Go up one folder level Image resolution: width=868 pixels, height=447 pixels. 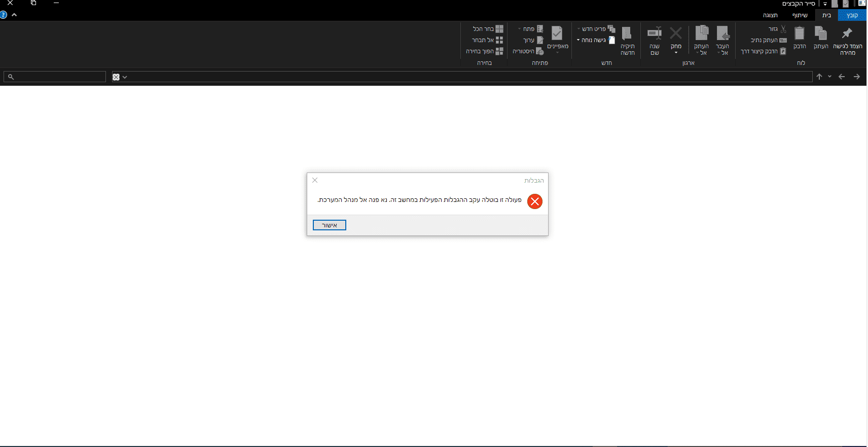819,77
